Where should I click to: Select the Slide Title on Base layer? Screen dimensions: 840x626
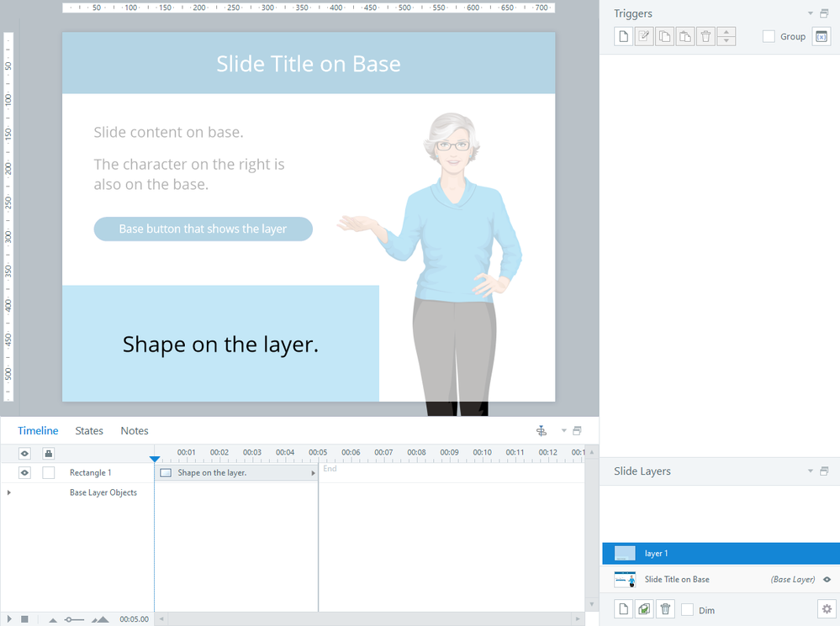(x=721, y=579)
